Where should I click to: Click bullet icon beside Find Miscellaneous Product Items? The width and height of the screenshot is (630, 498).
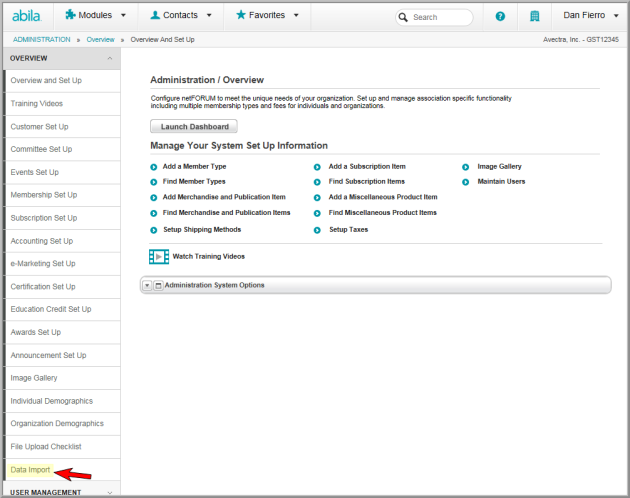point(317,213)
